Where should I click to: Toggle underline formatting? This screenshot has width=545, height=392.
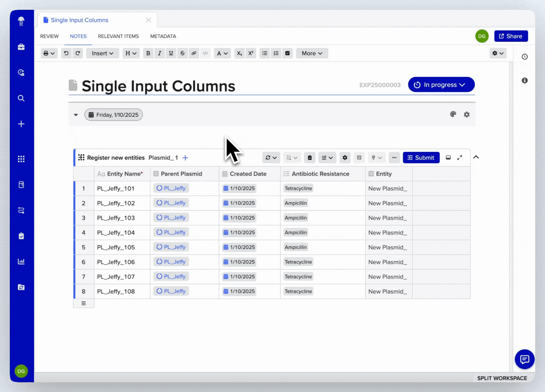[x=171, y=53]
